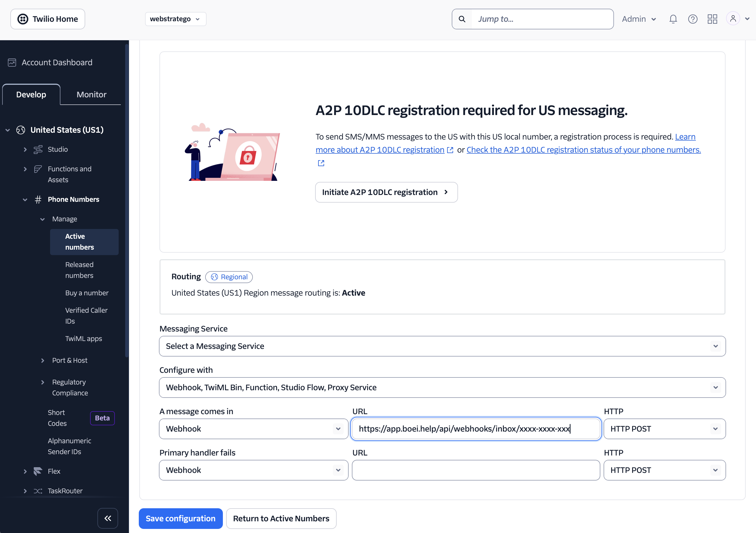Image resolution: width=756 pixels, height=533 pixels.
Task: Collapse the sidebar with double-chevron button
Action: [108, 518]
